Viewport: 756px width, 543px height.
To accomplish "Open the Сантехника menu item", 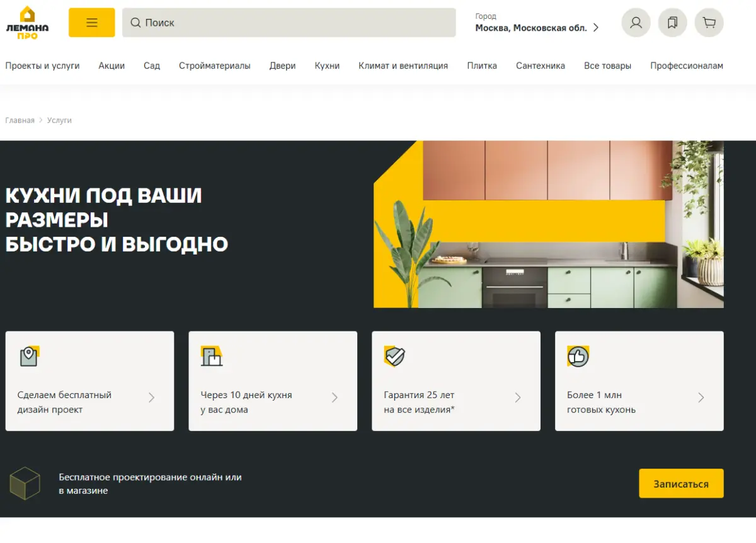I will (x=541, y=66).
